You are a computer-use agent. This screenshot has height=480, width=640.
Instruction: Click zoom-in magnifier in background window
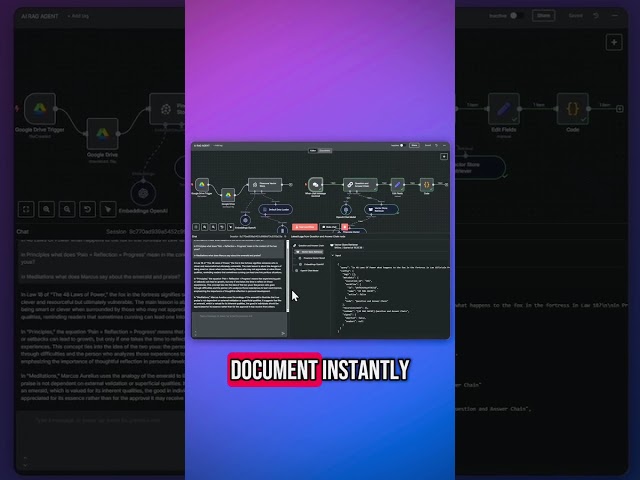point(47,209)
